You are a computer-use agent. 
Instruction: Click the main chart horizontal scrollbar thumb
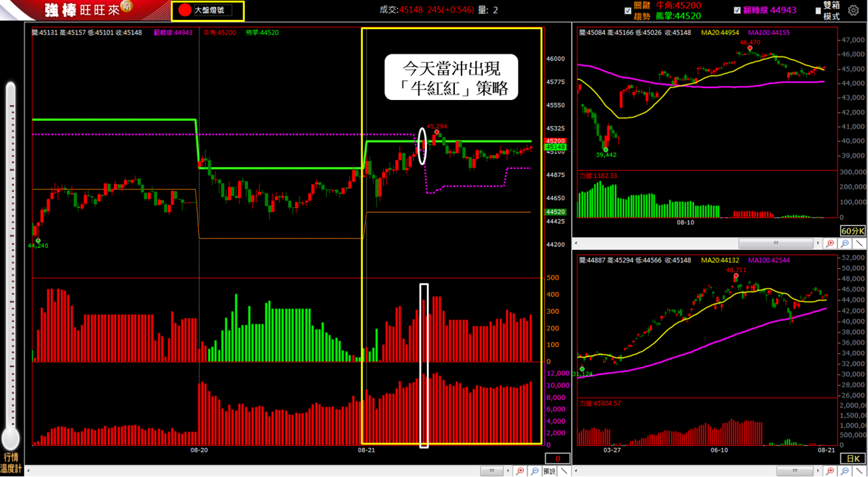click(x=493, y=471)
